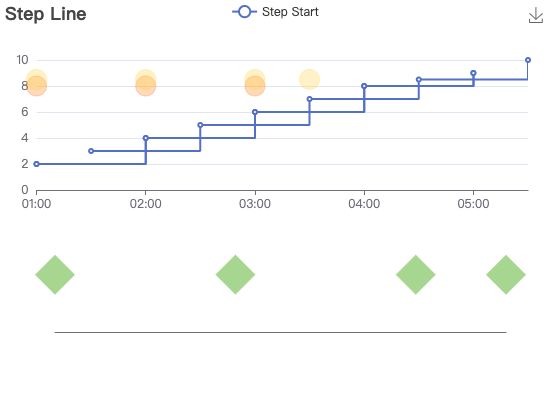Select the first green diamond marker

click(x=55, y=275)
